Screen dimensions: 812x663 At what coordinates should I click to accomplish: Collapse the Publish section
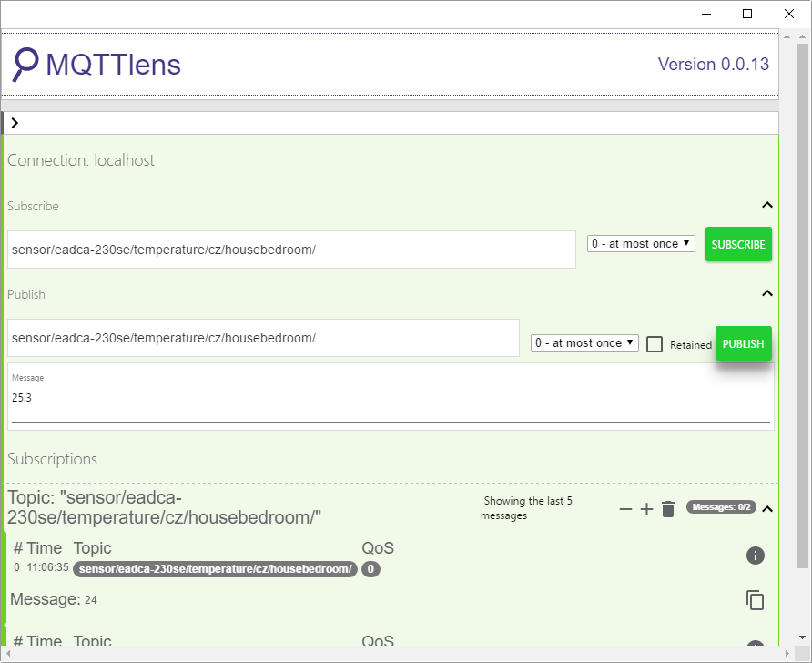point(766,293)
